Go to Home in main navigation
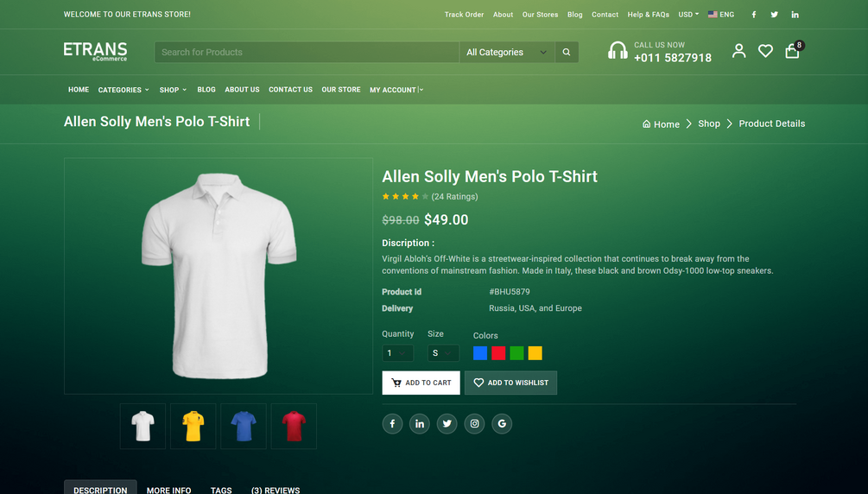The width and height of the screenshot is (868, 494). tap(79, 90)
